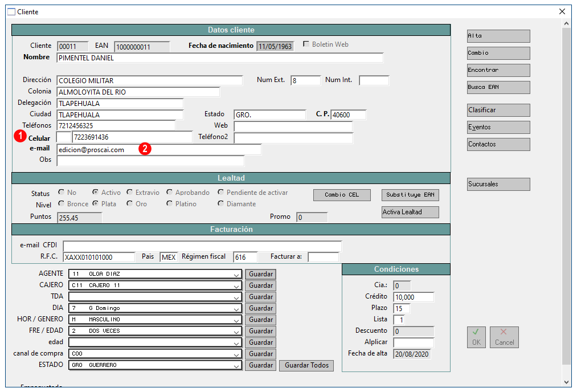Click the Obs input field
Screen dimensions: 577x392
pos(150,161)
